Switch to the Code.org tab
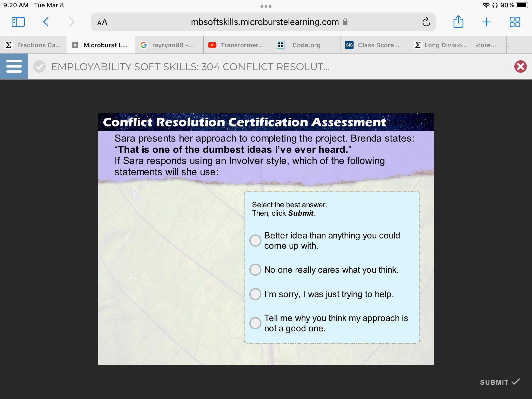This screenshot has width=532, height=399. pyautogui.click(x=306, y=45)
